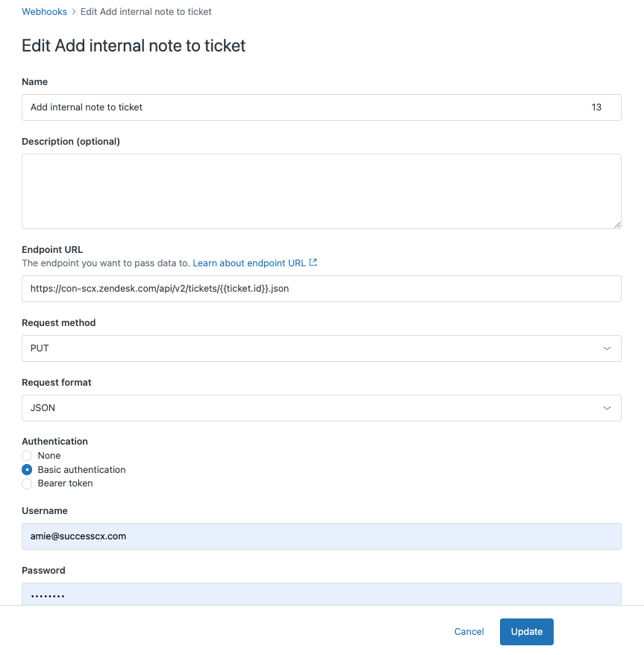The height and width of the screenshot is (655, 644).
Task: Click the character counter showing 13
Action: coord(596,107)
